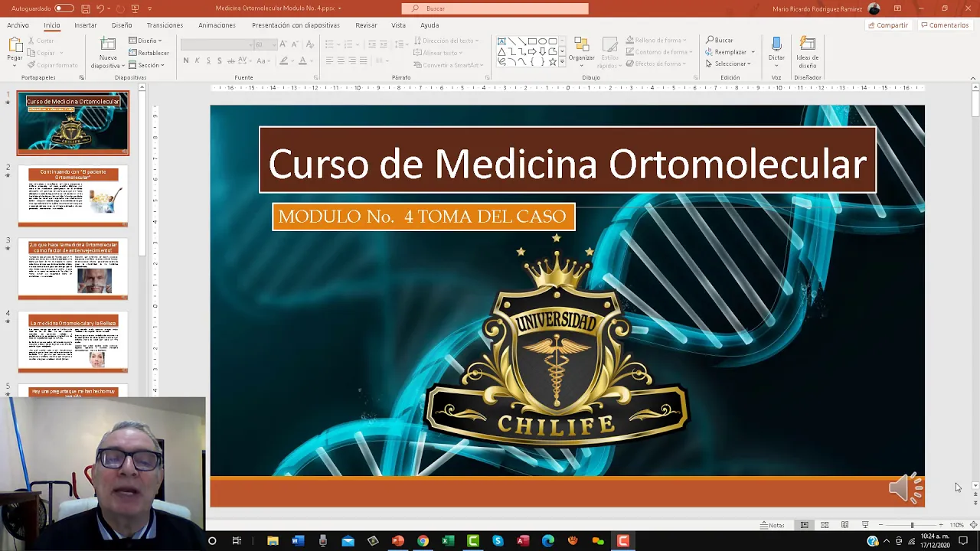
Task: Expand the Sección dropdown
Action: [x=146, y=65]
